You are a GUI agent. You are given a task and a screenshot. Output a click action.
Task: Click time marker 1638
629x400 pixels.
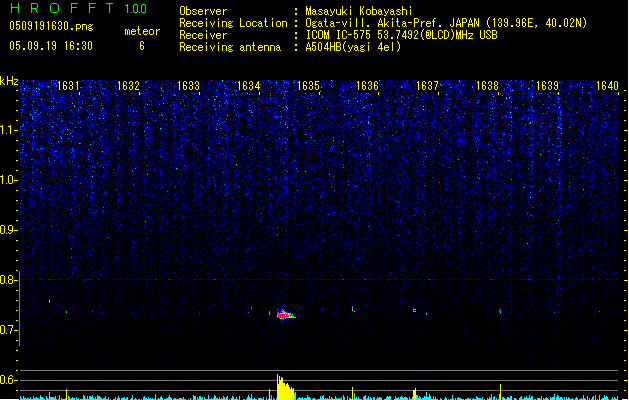coord(487,86)
